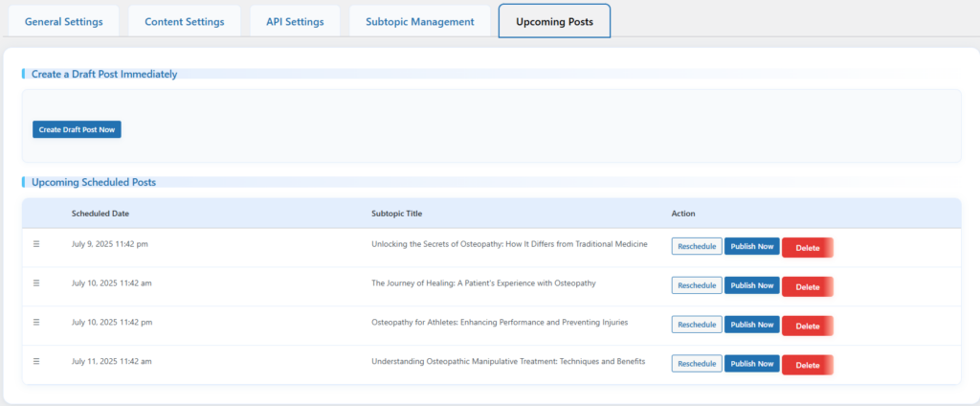Select the Upcoming Posts tab

[554, 21]
